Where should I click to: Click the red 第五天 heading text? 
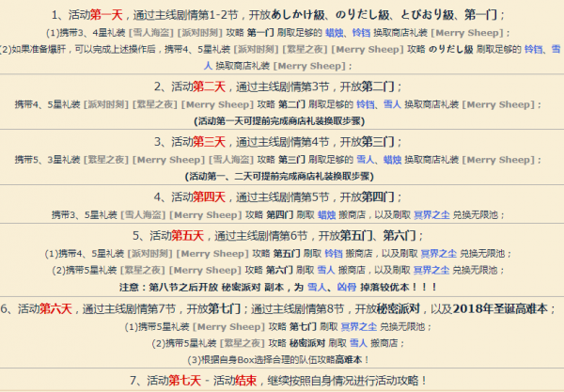[x=187, y=236]
